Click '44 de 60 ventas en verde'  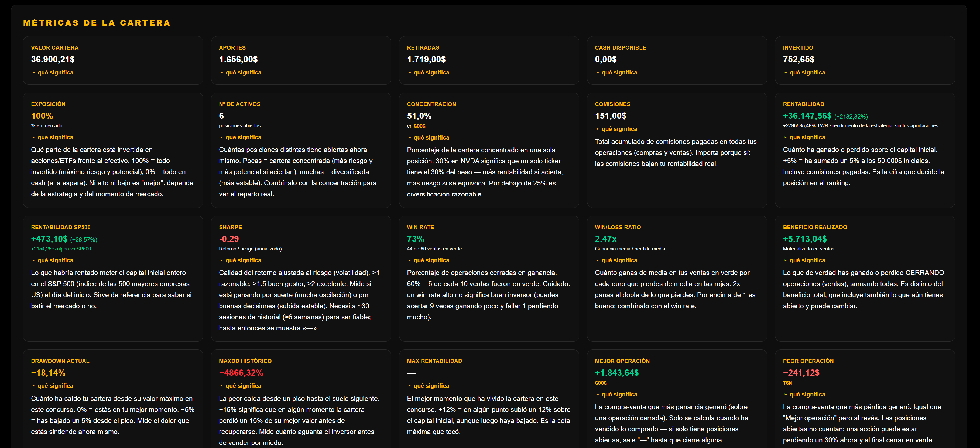coord(434,249)
